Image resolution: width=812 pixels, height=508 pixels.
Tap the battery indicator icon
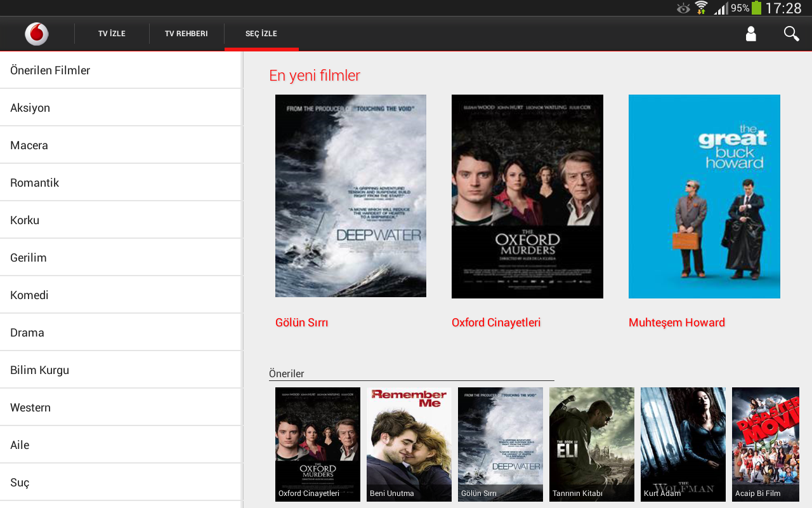point(756,8)
